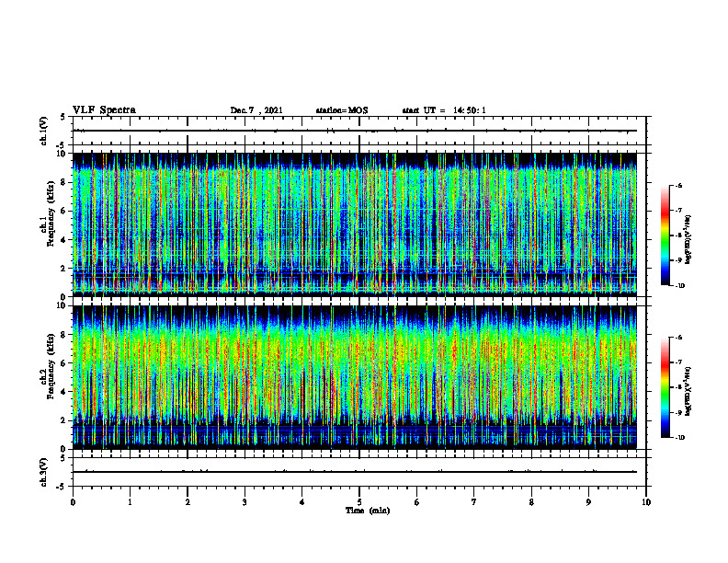The width and height of the screenshot is (728, 563).
Task: Click the "1" tick on the Time axis
Action: [130, 502]
